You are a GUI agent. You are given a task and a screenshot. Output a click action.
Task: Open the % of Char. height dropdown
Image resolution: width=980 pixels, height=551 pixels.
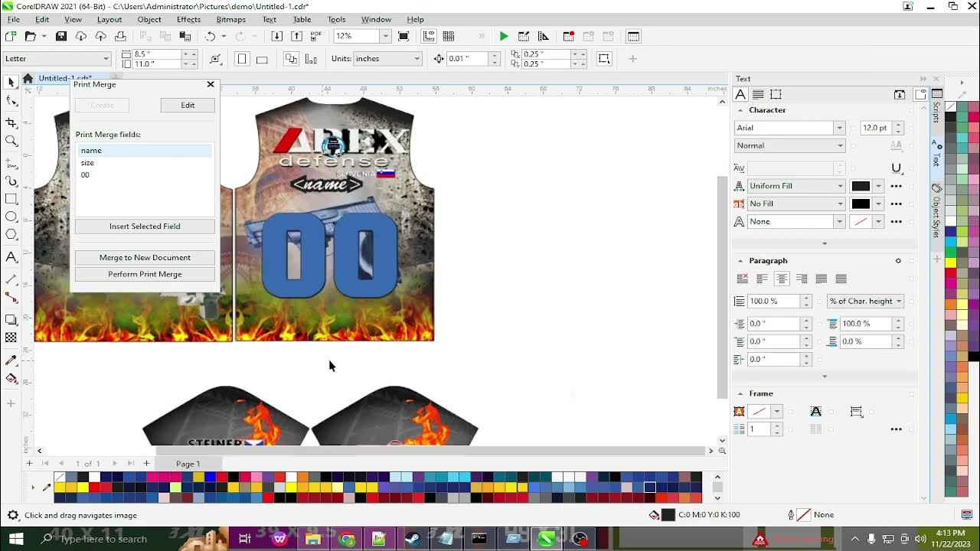(x=899, y=302)
